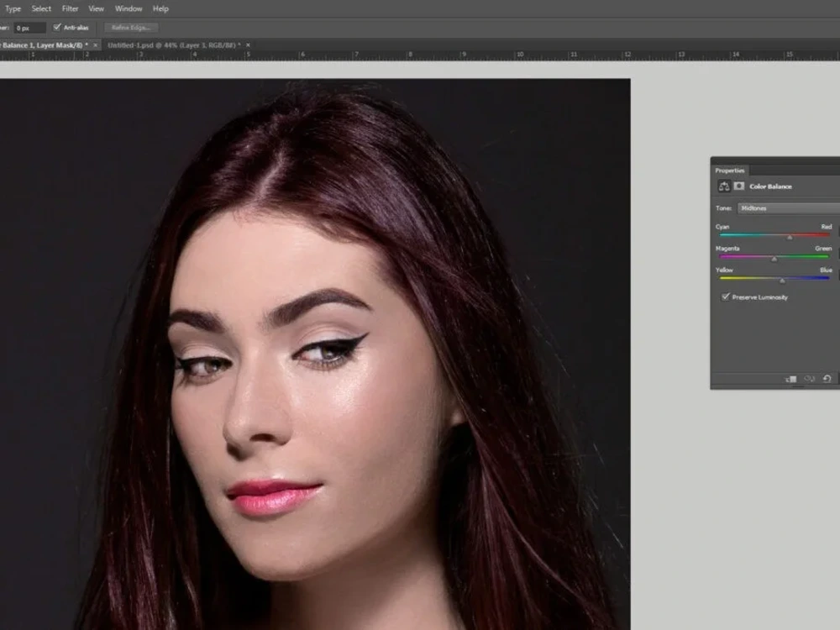Toggle the Preserve Luminosity checkbox
The width and height of the screenshot is (840, 630).
pyautogui.click(x=726, y=297)
